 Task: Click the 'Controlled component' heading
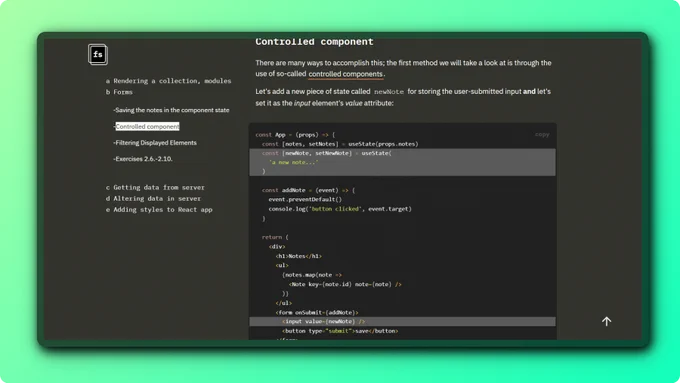[314, 42]
